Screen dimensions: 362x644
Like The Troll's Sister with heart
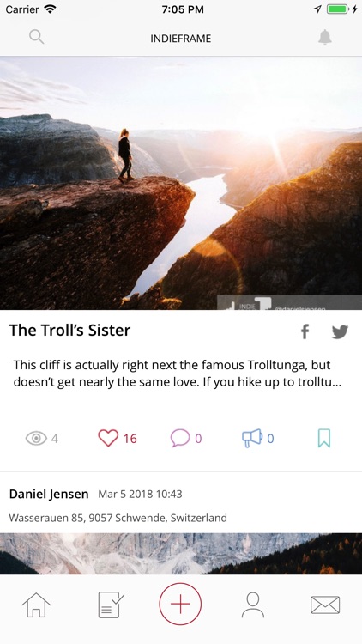click(108, 438)
